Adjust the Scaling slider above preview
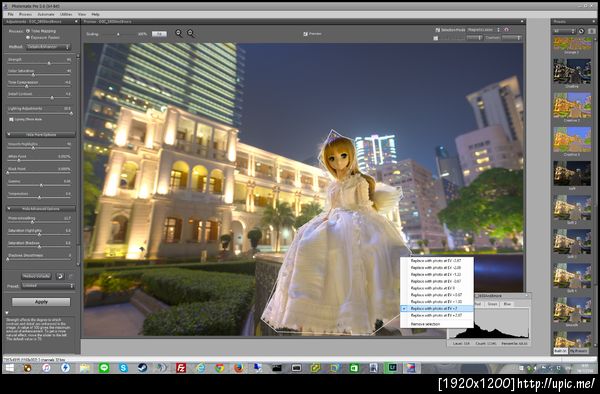The image size is (600, 394). pos(118,34)
